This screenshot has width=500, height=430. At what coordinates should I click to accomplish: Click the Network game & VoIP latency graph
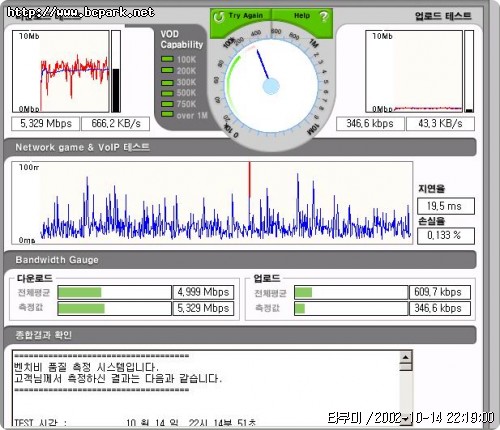click(x=212, y=203)
